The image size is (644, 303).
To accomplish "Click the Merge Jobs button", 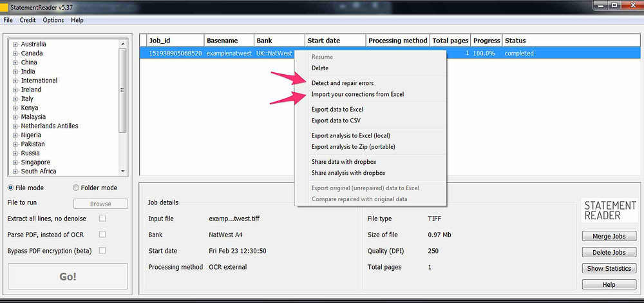I will [x=609, y=237].
